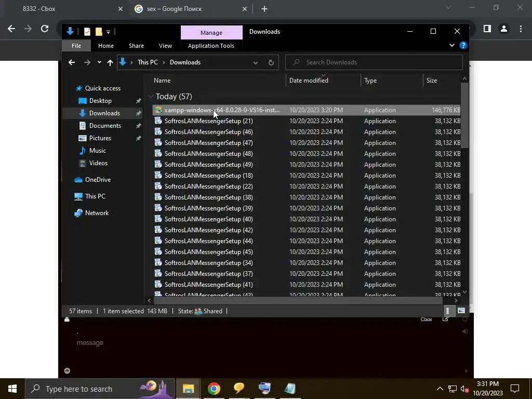Sort files by the Type column

point(370,81)
